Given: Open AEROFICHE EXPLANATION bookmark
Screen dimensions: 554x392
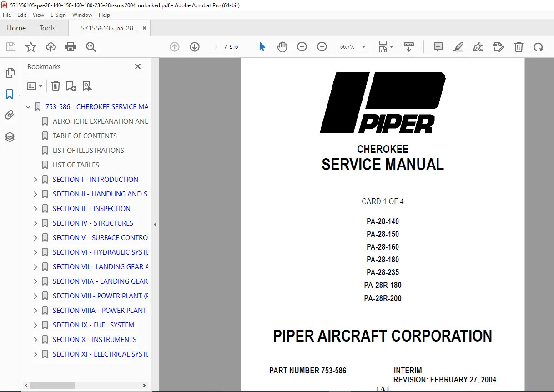Looking at the screenshot, I should (100, 121).
